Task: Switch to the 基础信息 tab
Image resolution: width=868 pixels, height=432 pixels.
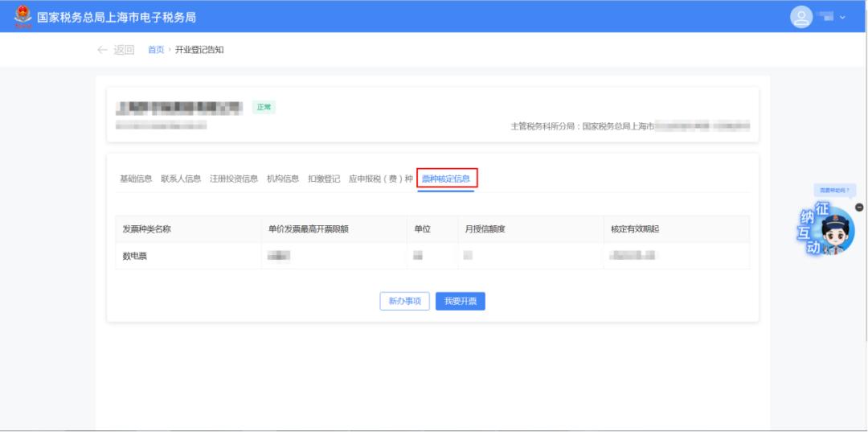Action: (x=136, y=179)
